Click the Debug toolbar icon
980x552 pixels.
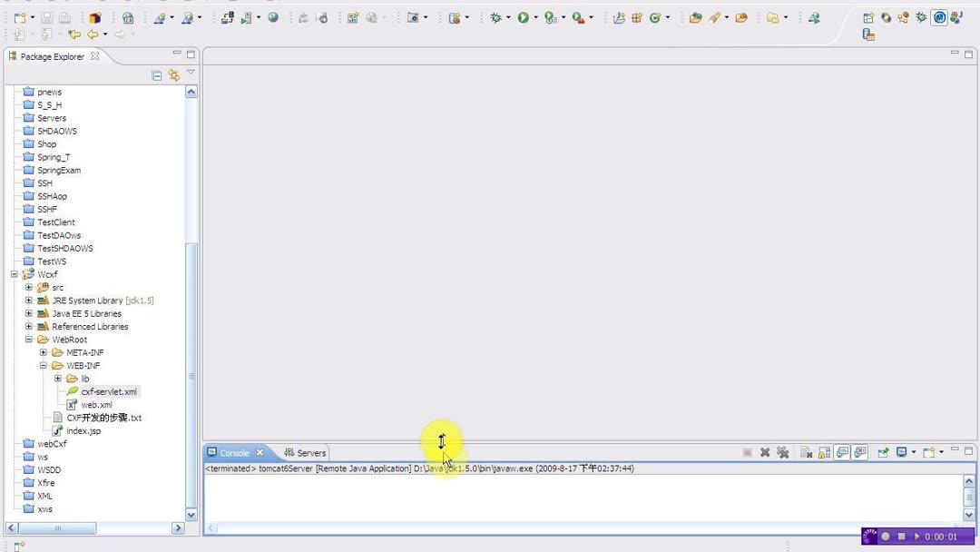tap(495, 16)
